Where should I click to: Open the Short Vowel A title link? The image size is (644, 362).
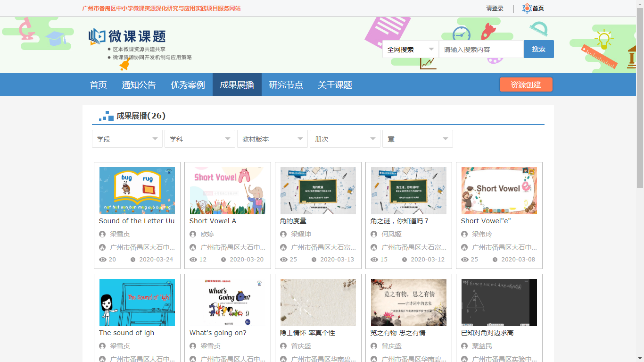point(213,221)
